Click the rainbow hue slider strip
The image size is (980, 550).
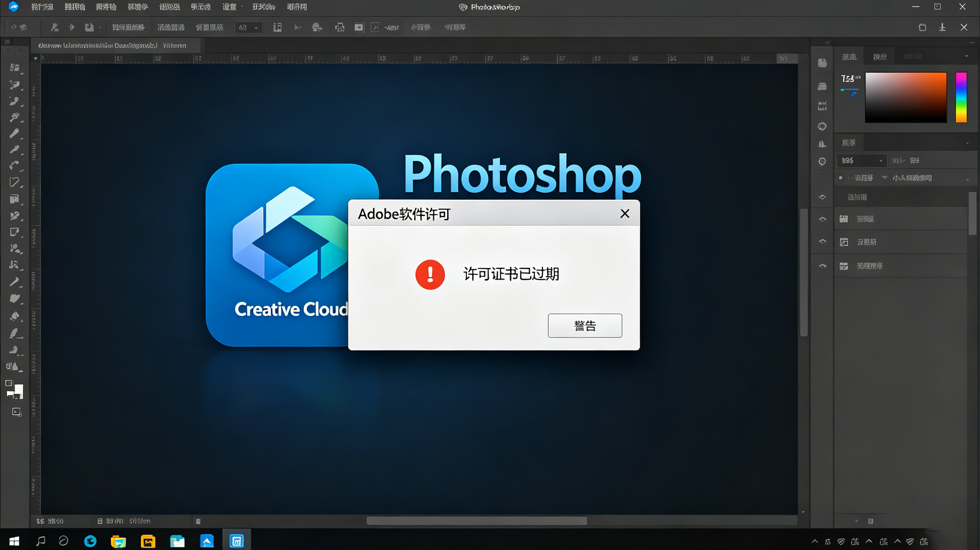[x=961, y=98]
